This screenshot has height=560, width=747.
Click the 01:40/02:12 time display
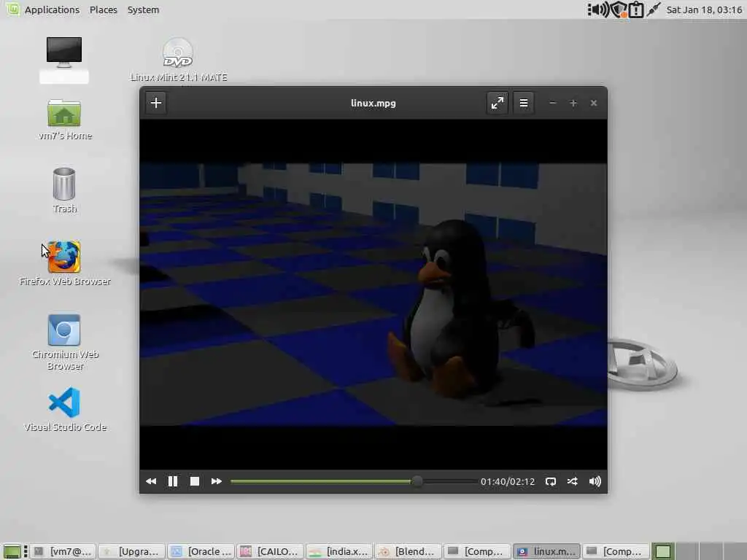(x=508, y=481)
